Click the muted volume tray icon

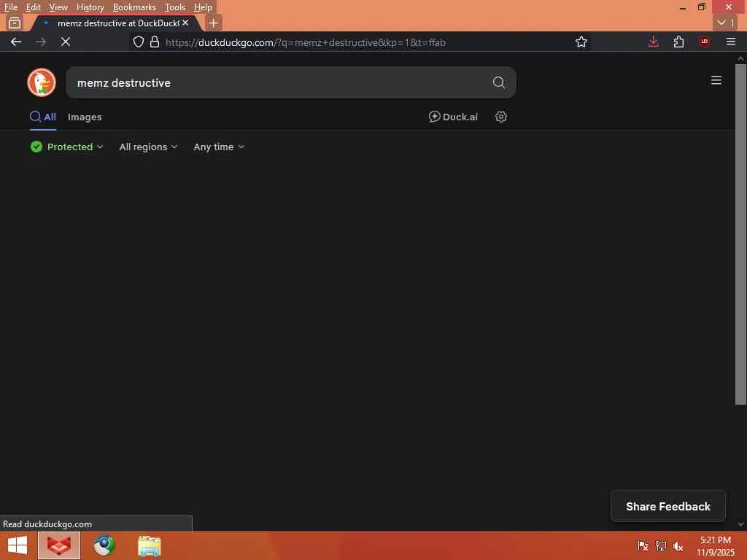(x=678, y=546)
